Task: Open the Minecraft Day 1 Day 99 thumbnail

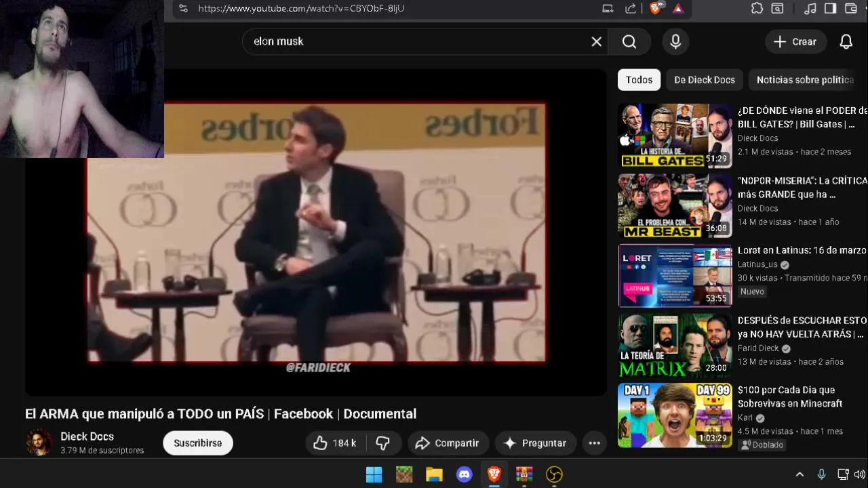Action: (675, 415)
